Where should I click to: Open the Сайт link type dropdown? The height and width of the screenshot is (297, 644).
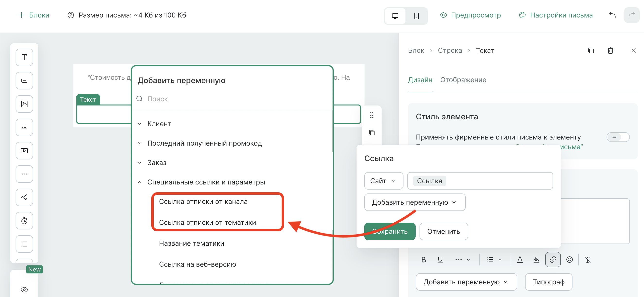pyautogui.click(x=384, y=181)
